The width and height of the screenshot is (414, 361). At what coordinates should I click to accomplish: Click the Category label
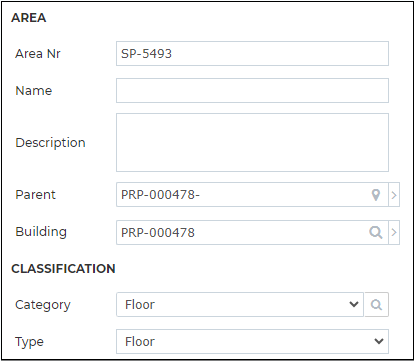point(43,305)
